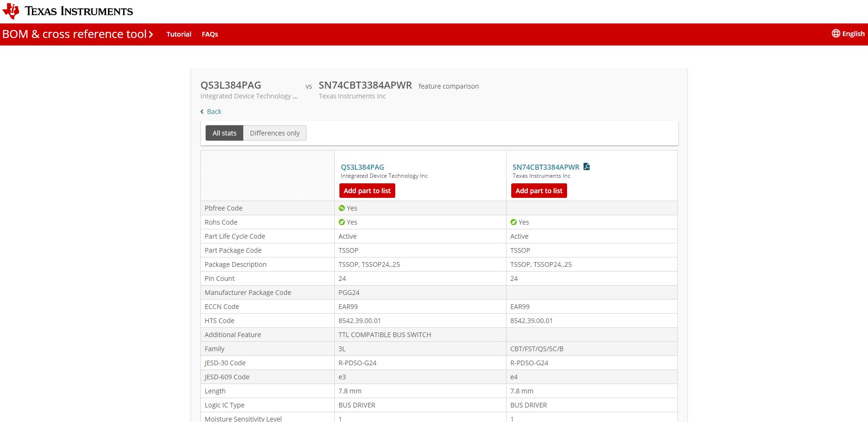Image resolution: width=868 pixels, height=422 pixels.
Task: Open QS3L384PAG part link in table
Action: pos(362,167)
